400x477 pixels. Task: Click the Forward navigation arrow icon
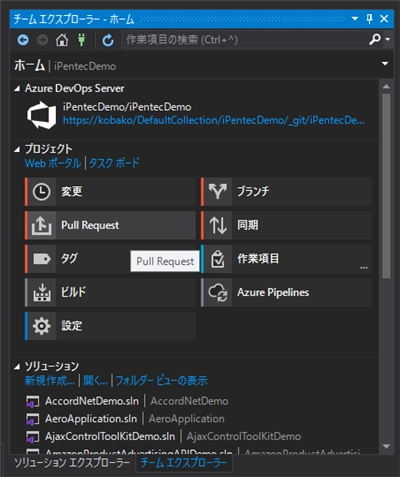point(42,40)
